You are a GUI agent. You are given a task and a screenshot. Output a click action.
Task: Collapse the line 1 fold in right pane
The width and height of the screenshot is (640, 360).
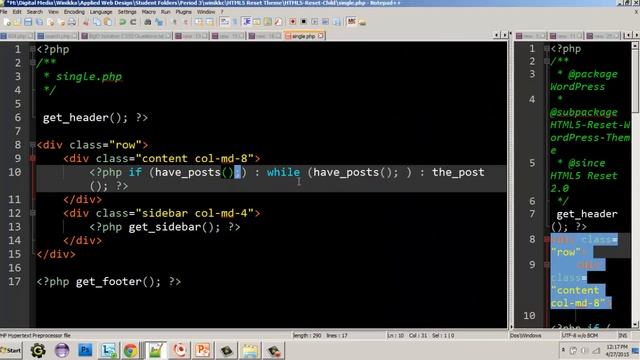point(547,49)
